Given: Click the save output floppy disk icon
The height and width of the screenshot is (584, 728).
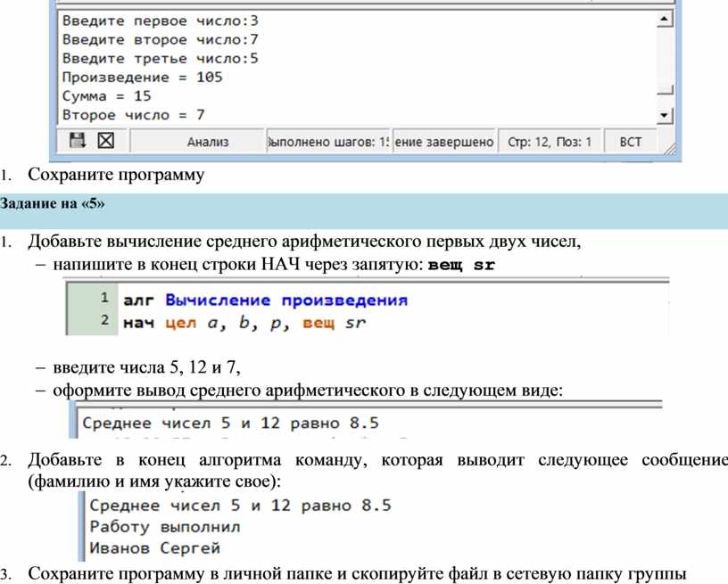Looking at the screenshot, I should 78,141.
